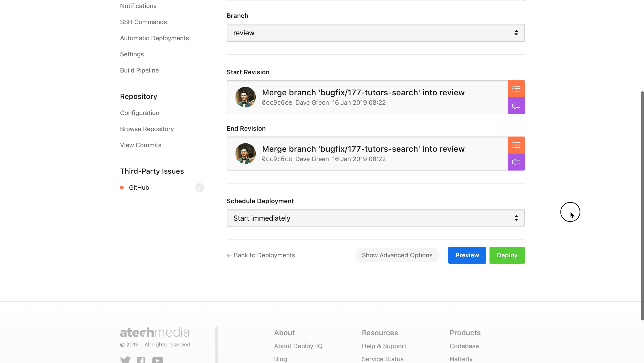Viewport: 644px width, 363px height.
Task: Click Browse Repository sidebar link
Action: pos(147,129)
